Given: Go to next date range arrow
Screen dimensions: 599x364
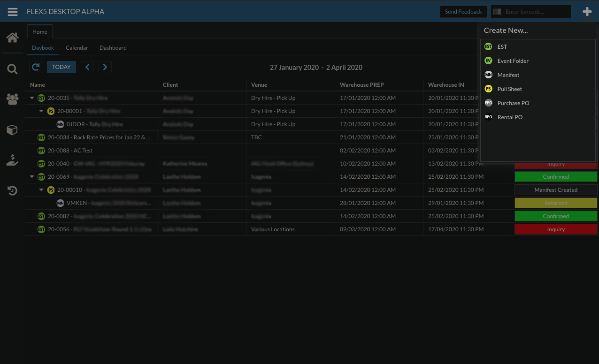Looking at the screenshot, I should (105, 67).
